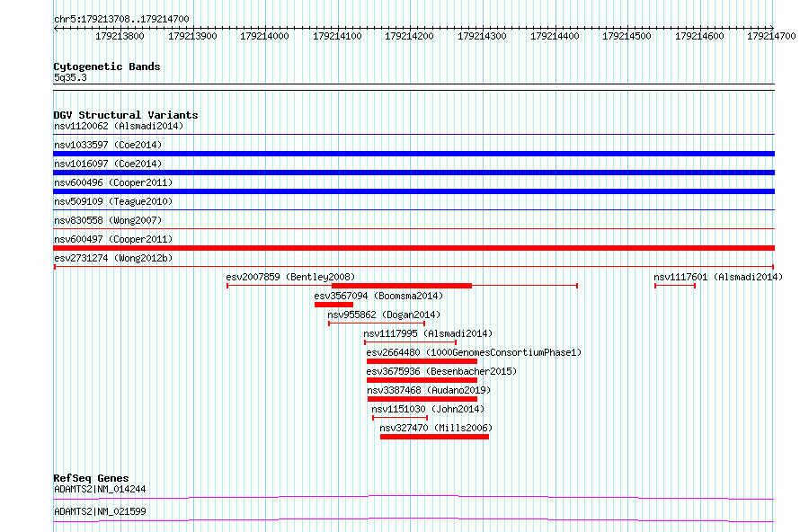The width and height of the screenshot is (800, 532).
Task: Click ruler position 179213800
Action: pos(120,36)
